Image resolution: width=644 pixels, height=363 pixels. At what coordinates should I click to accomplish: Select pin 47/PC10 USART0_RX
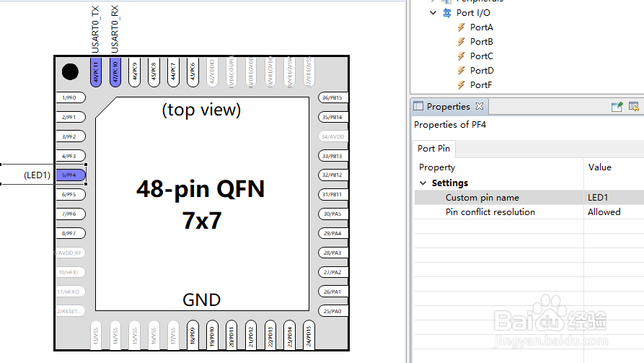click(115, 72)
